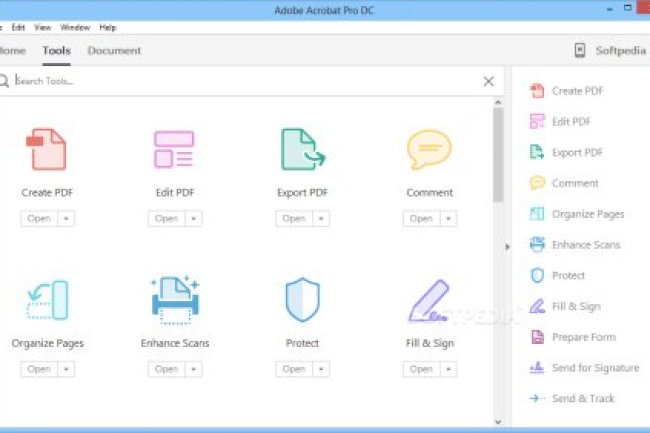Click the Fill & Sign pen large icon
Image resolution: width=650 pixels, height=433 pixels.
pyautogui.click(x=429, y=301)
